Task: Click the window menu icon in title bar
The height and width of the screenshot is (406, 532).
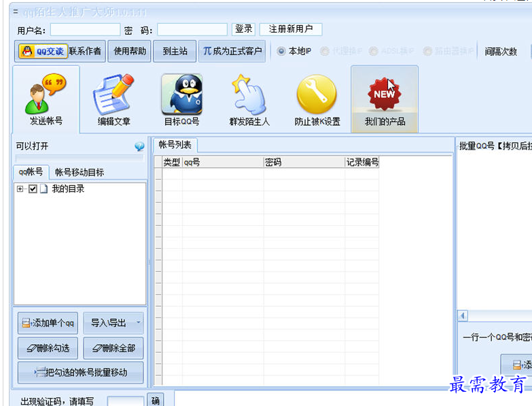Action: [16, 12]
